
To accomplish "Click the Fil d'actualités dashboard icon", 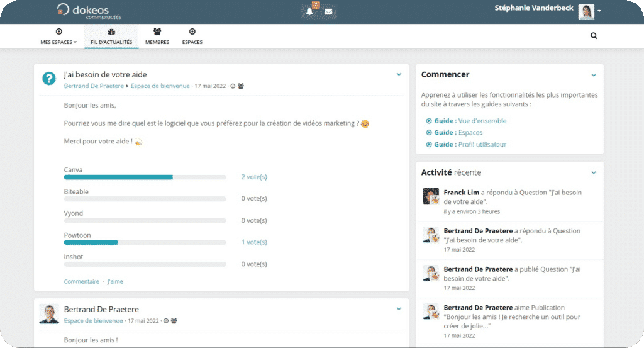I will (111, 31).
